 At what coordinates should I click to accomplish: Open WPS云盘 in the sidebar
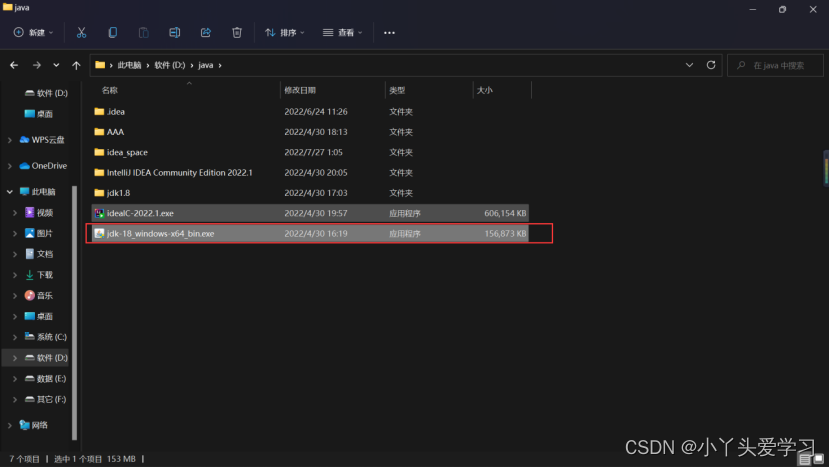pos(42,140)
